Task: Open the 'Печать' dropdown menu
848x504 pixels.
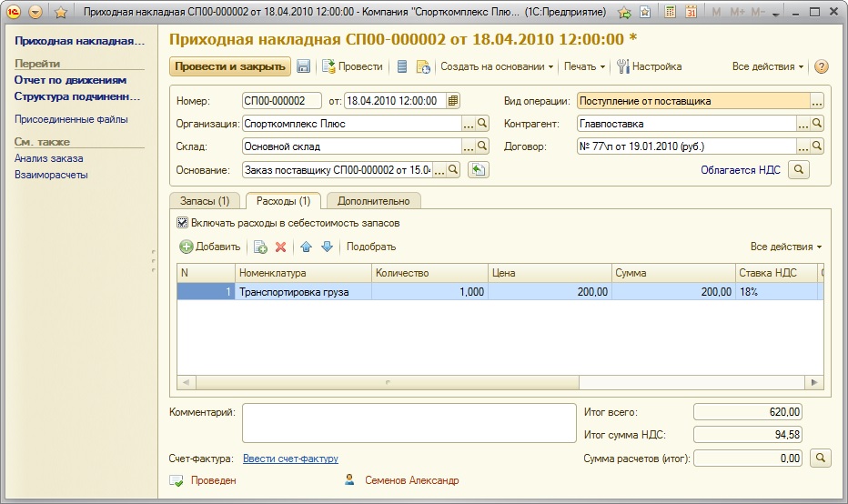Action: point(585,66)
